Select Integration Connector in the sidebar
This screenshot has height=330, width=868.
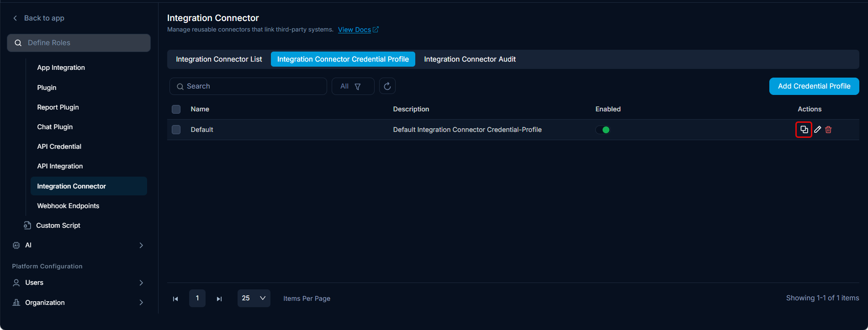[89, 186]
